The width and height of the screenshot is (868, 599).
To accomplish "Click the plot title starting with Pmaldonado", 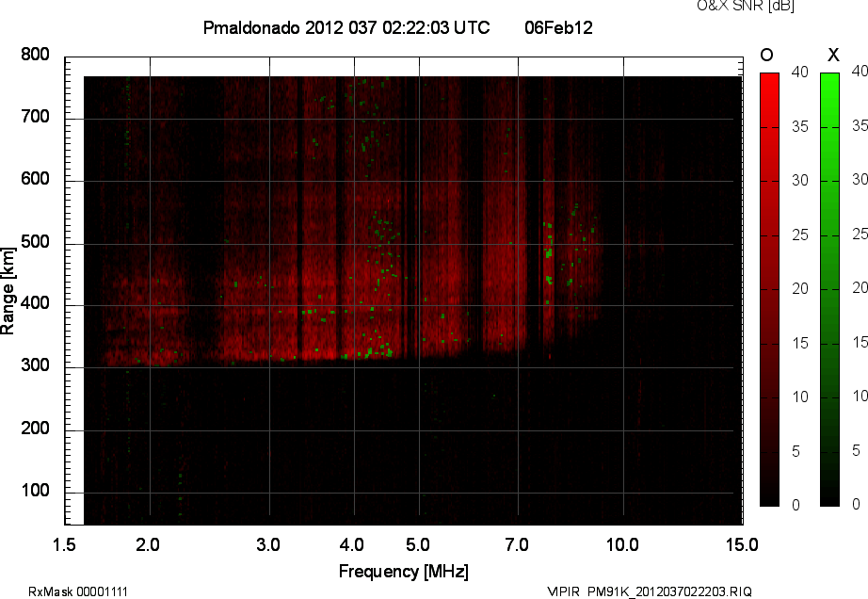I will (x=346, y=28).
